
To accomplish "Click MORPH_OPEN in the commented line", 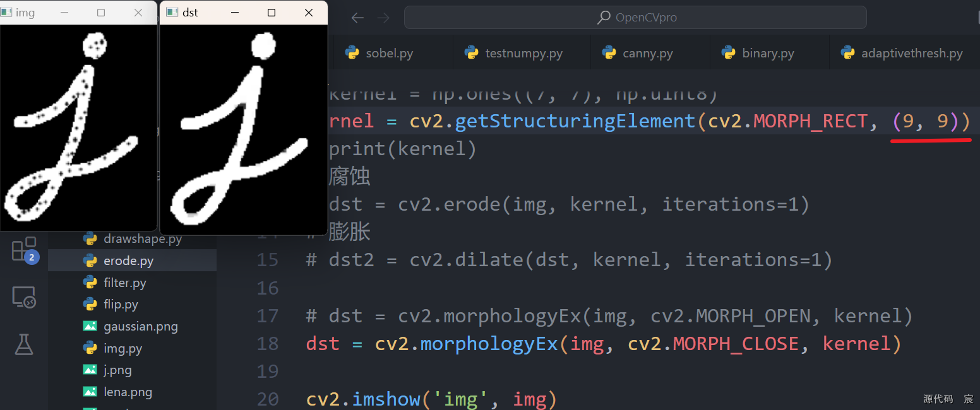I will tap(754, 315).
